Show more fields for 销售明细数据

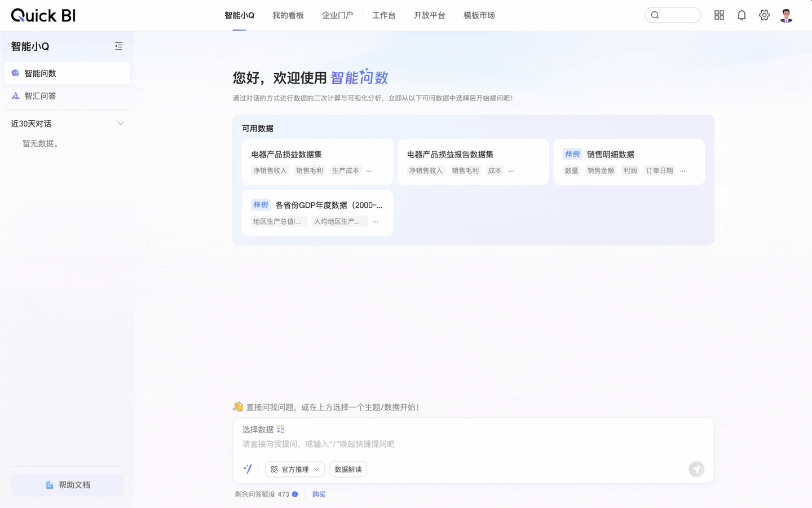click(x=682, y=170)
